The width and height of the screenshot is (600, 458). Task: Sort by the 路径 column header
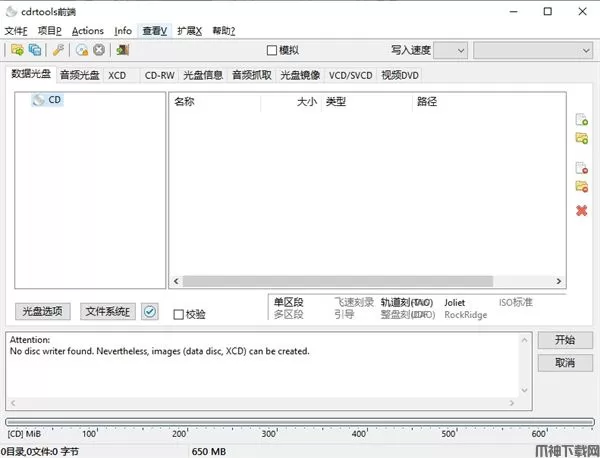pos(489,102)
